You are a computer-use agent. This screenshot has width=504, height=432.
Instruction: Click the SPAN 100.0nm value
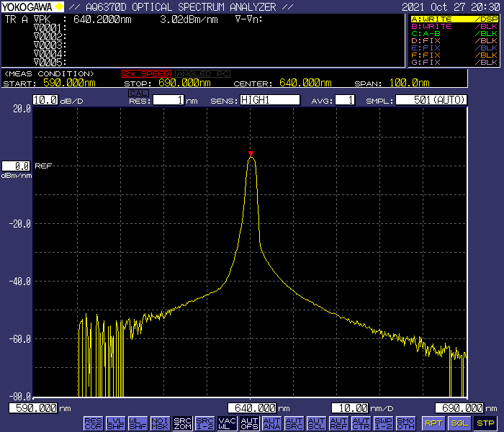click(410, 83)
